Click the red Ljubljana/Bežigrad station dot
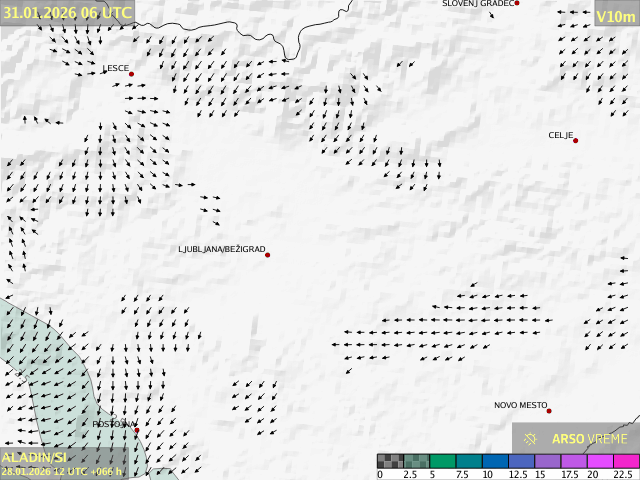The image size is (640, 480). point(268,255)
